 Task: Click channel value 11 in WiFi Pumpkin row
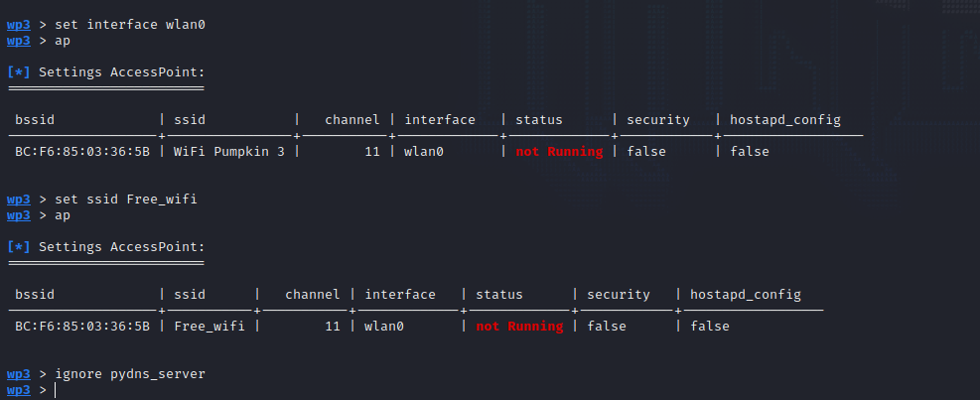pos(371,152)
